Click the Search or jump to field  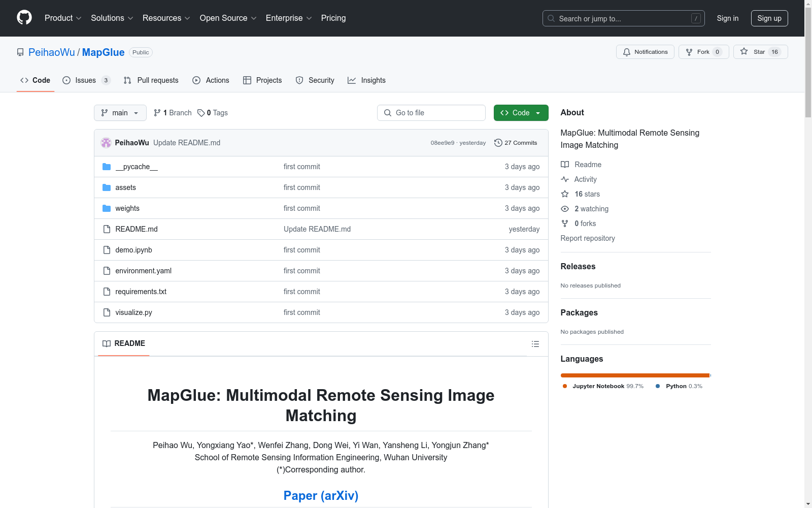coord(624,18)
